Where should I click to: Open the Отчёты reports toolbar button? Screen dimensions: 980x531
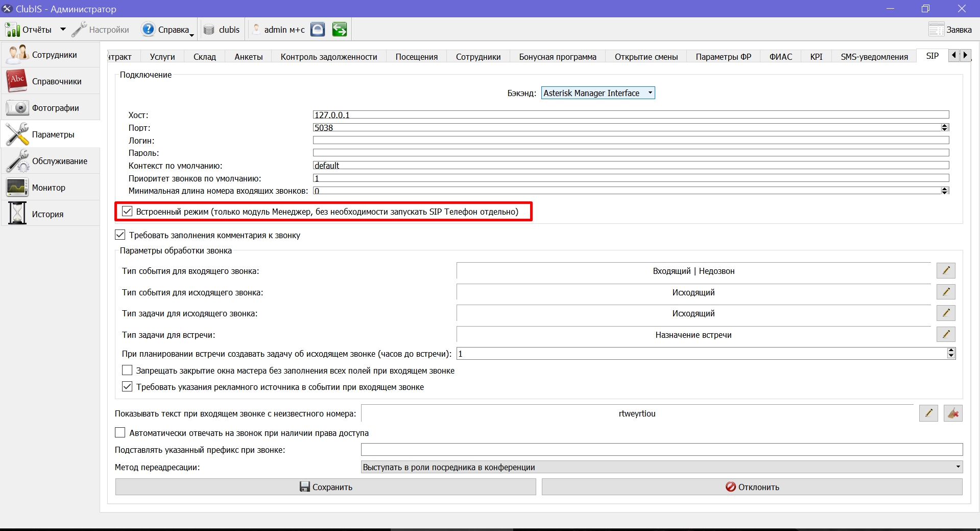29,30
